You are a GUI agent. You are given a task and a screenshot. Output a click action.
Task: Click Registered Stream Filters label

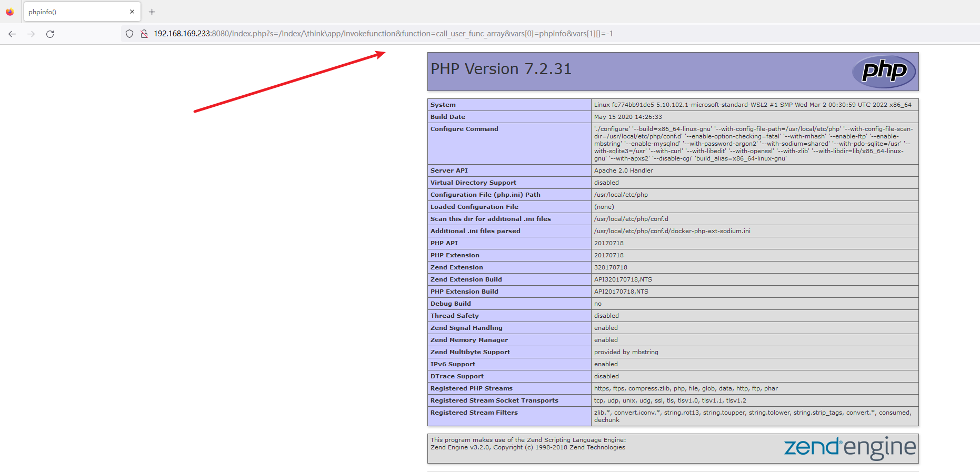tap(474, 413)
